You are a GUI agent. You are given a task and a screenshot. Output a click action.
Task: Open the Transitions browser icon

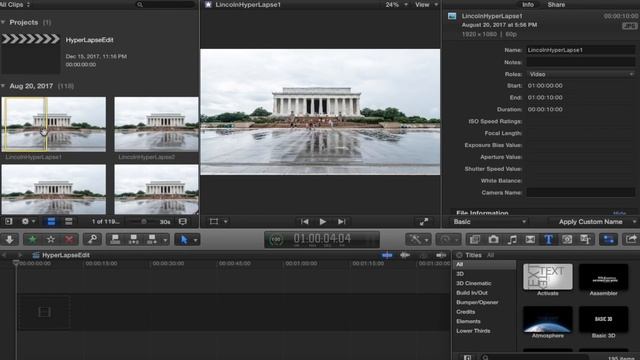(530, 239)
